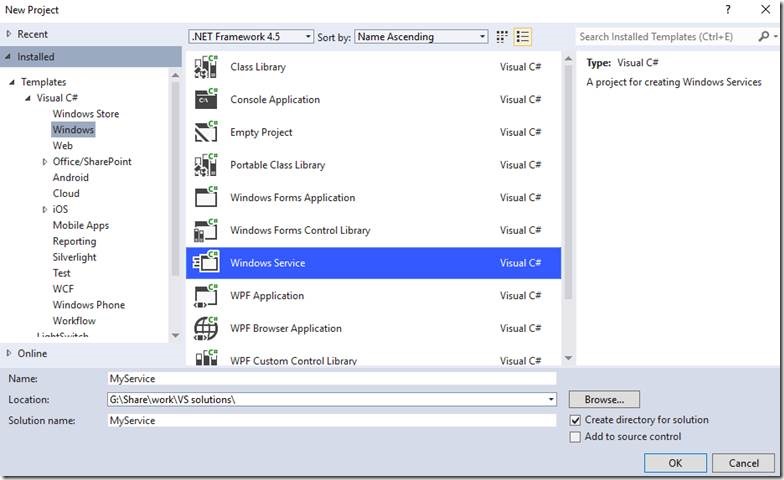784x480 pixels.
Task: Expand the iOS tree node
Action: pos(44,210)
